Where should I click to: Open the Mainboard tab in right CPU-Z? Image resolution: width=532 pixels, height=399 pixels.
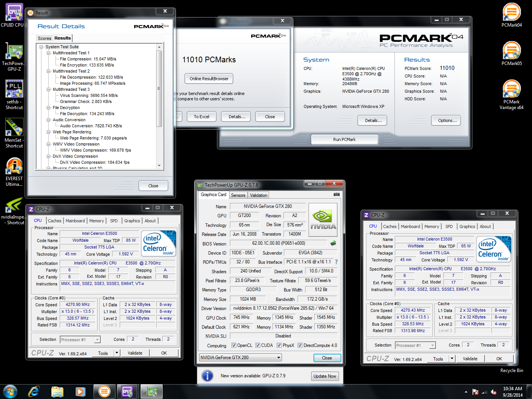pos(410,226)
